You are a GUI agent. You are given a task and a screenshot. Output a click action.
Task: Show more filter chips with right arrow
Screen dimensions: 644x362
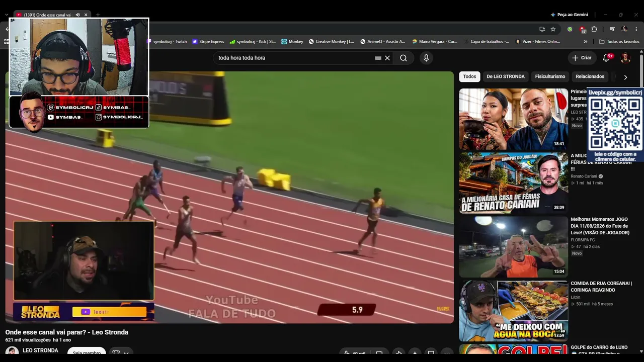tap(625, 77)
